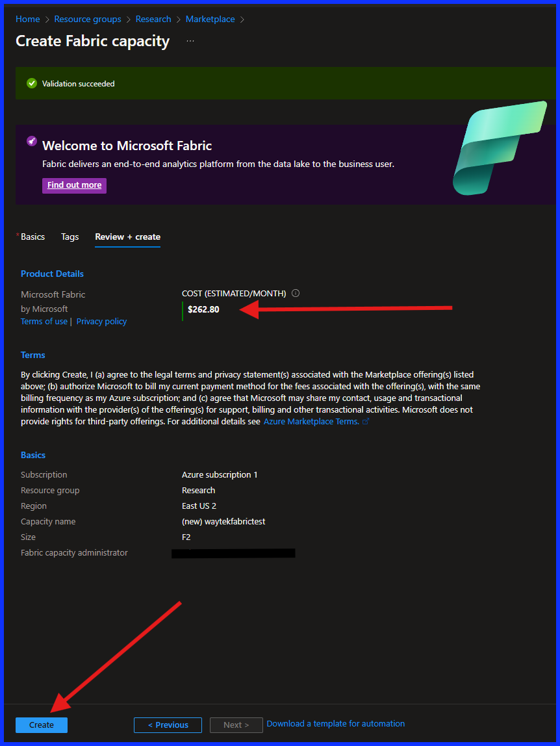Screen dimensions: 560x746
Task: Open the Azure Marketplace Terms link
Action: coord(312,421)
